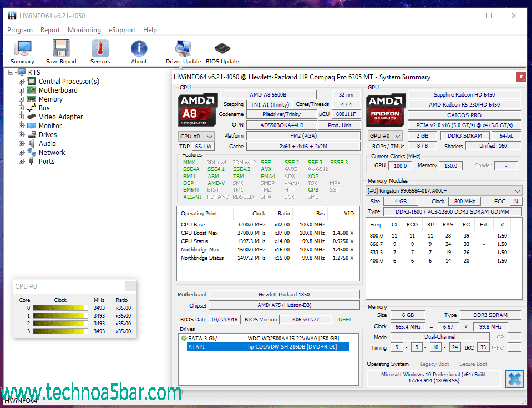Expand the Ports tree node
This screenshot has width=532, height=408.
(22, 161)
